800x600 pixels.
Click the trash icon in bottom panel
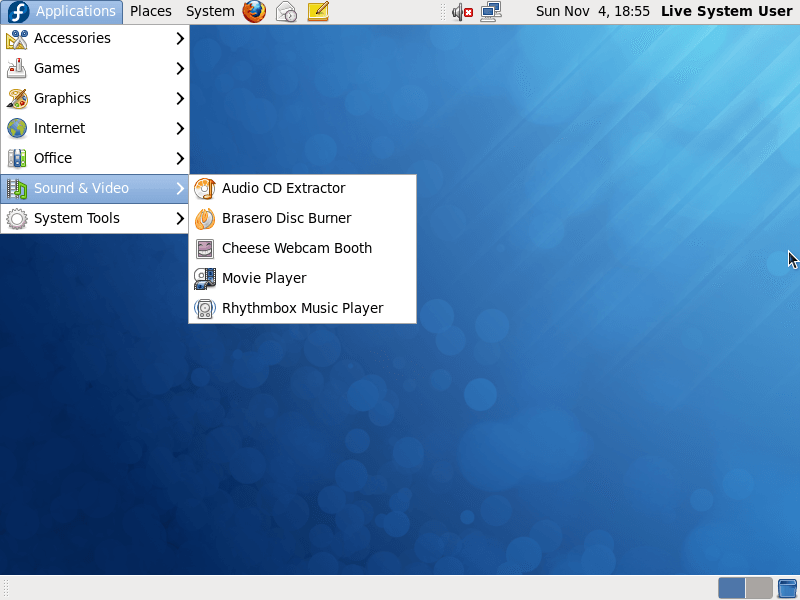point(788,588)
